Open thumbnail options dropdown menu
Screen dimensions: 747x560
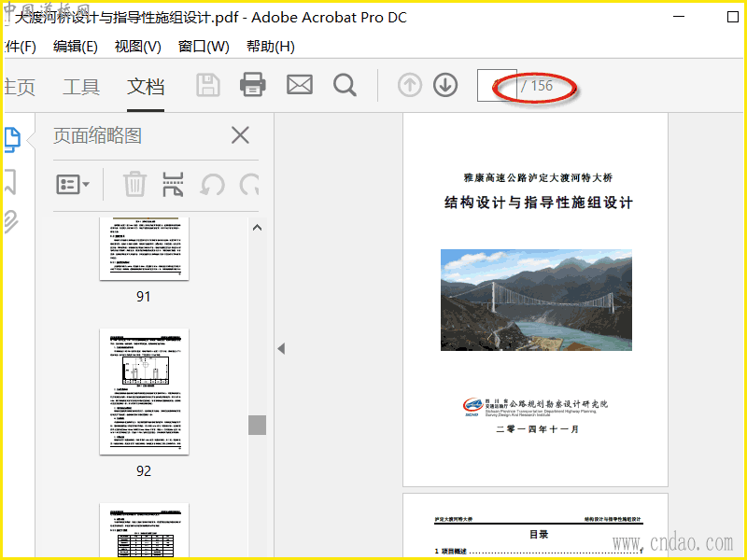click(73, 184)
